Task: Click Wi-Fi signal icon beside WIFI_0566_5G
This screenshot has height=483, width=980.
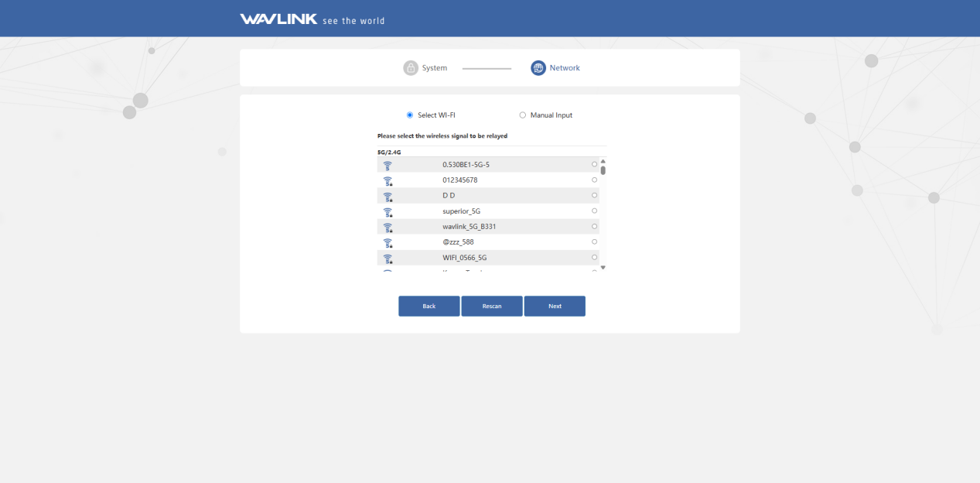Action: (388, 258)
